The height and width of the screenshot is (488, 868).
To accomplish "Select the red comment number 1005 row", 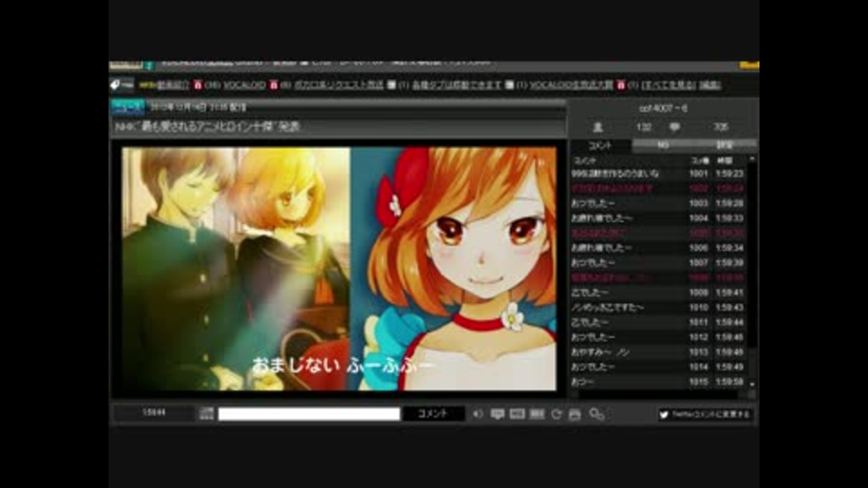I will [658, 233].
